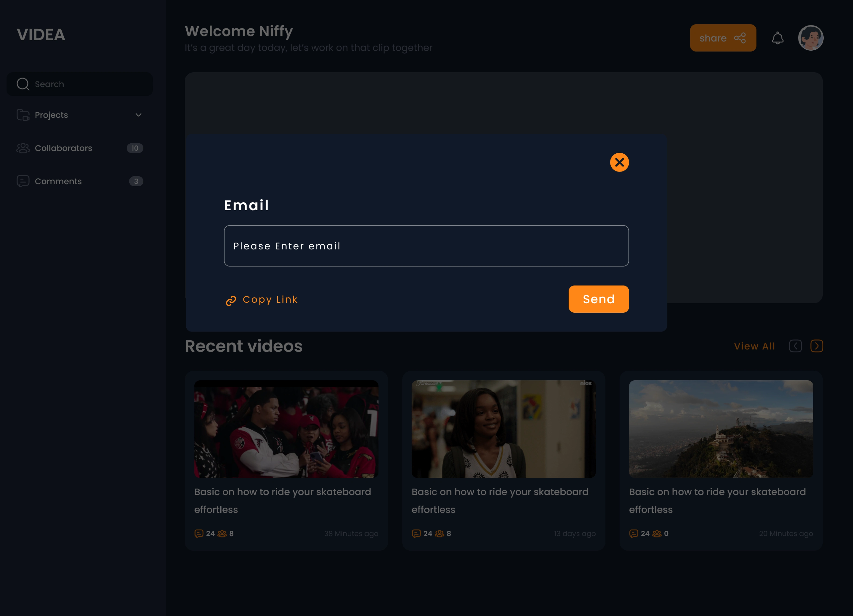Screen dimensions: 853x616
Task: Click the notification bell icon
Action: [x=777, y=38]
